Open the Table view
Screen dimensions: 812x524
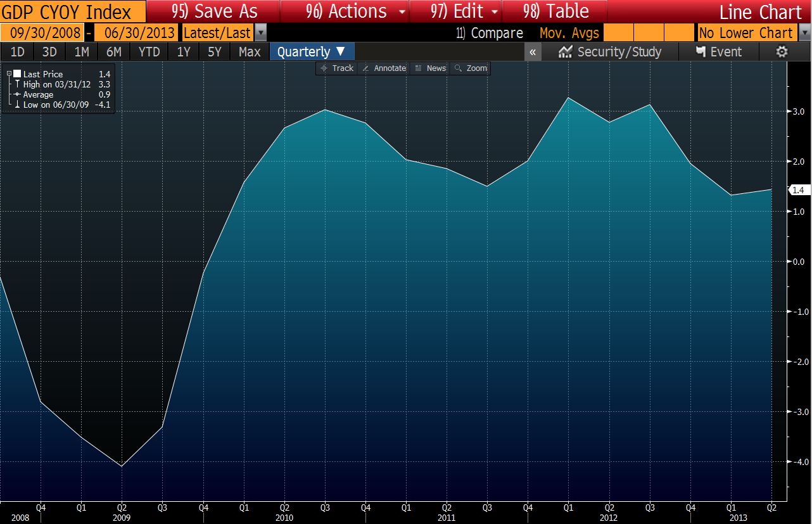(x=555, y=11)
